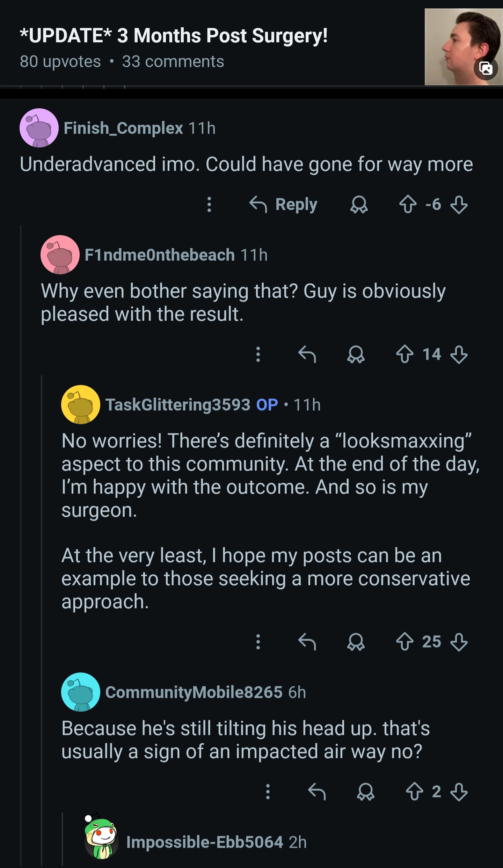The width and height of the screenshot is (503, 868).
Task: Reply arrow on CommunityMobile8265 comment
Action: 317,791
